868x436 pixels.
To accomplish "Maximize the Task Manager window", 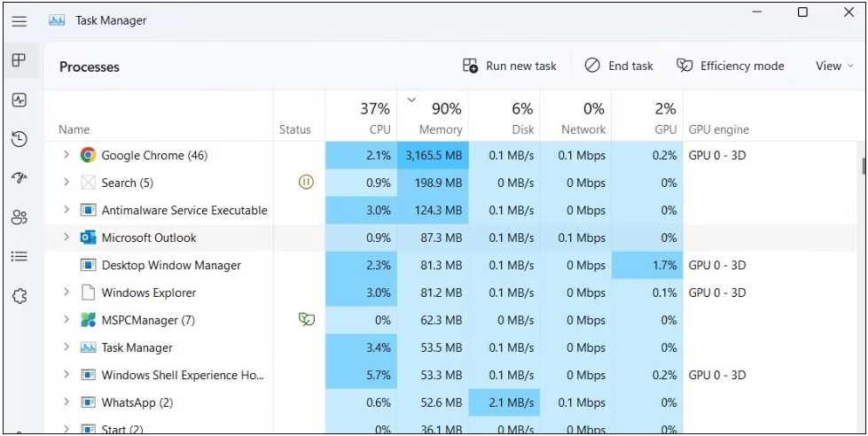I will click(802, 12).
